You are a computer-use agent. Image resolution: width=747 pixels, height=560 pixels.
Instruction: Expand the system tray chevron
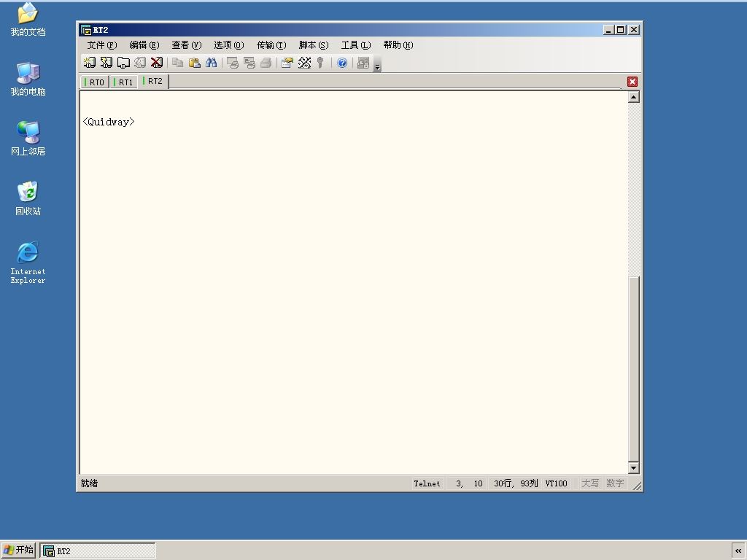[x=738, y=551]
